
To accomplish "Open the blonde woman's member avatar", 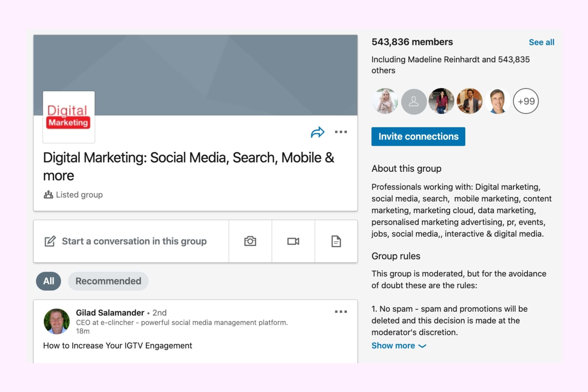I will 385,101.
